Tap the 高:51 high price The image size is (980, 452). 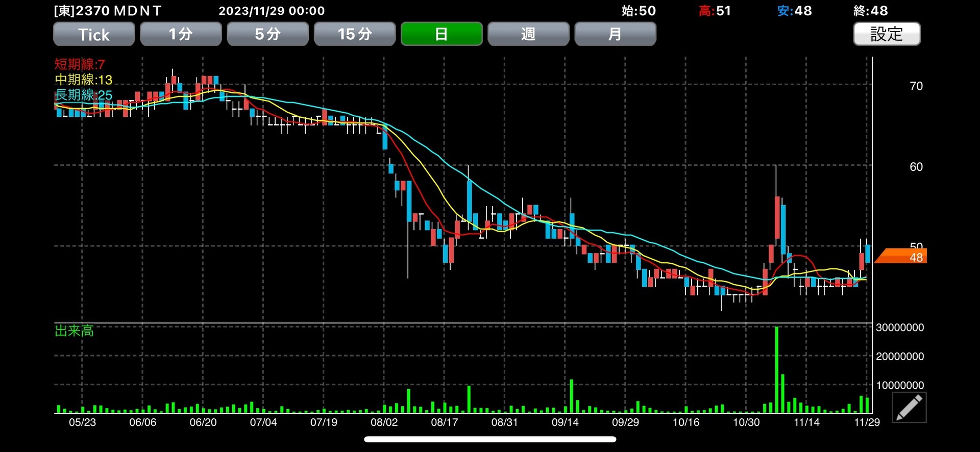[x=715, y=11]
